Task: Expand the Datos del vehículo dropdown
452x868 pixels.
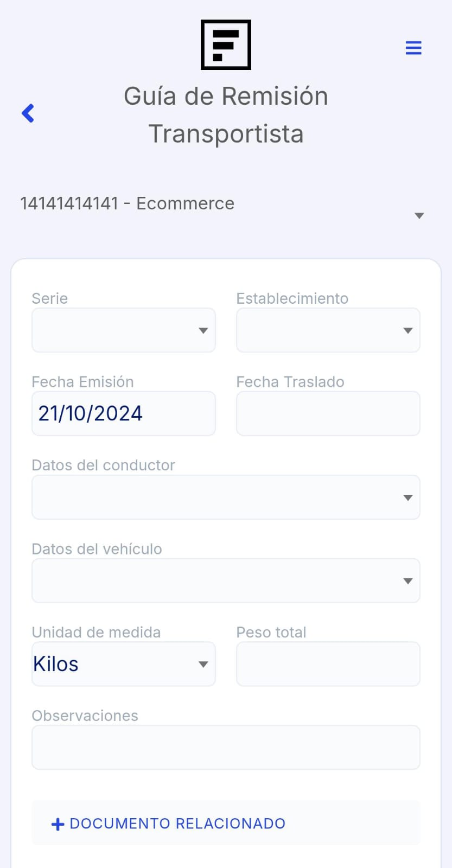Action: [226, 581]
